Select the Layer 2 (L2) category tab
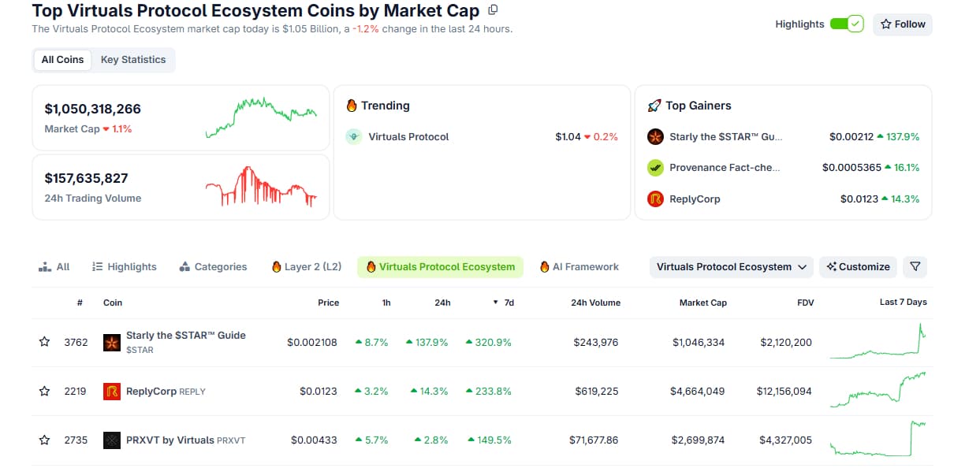The image size is (980, 468). (307, 267)
